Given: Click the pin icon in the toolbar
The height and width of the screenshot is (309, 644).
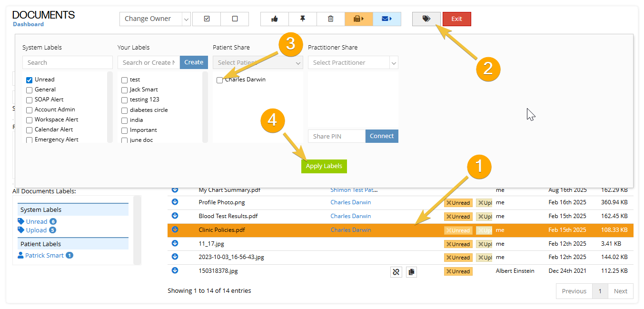Looking at the screenshot, I should pos(303,19).
